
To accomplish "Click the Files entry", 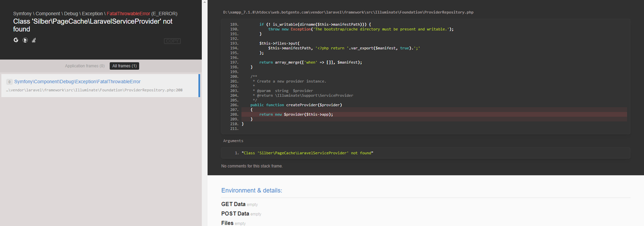I will 233,223.
